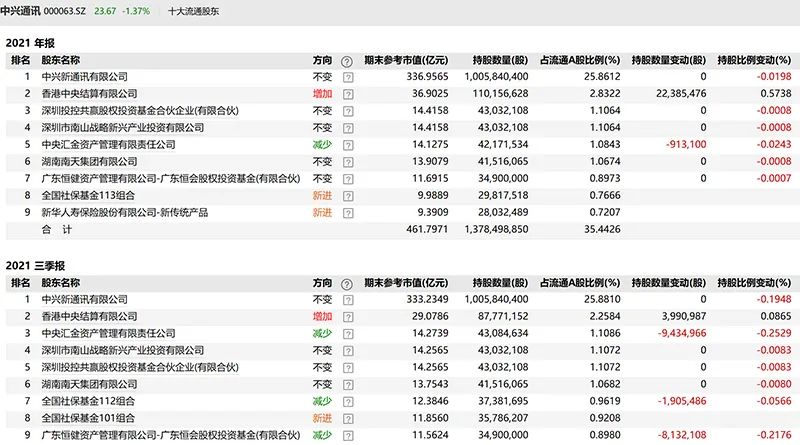Click question icon in 三季报 row 3 中央汇金资产管理
Image resolution: width=800 pixels, height=445 pixels.
coord(348,334)
